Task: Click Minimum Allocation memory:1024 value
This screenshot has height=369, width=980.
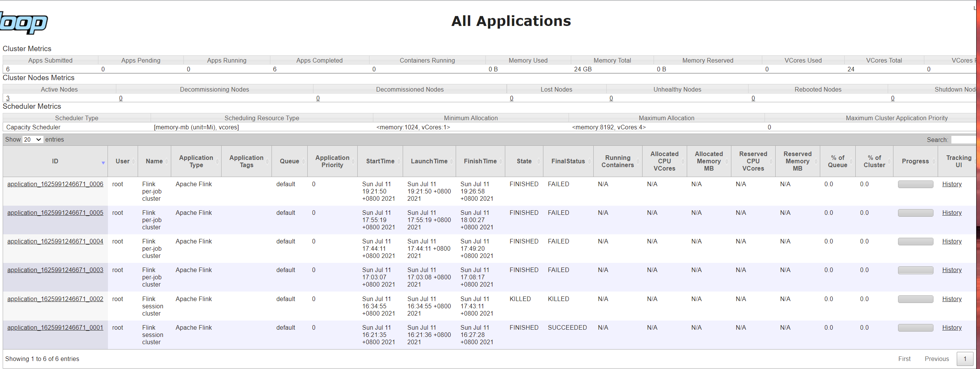Action: [413, 127]
